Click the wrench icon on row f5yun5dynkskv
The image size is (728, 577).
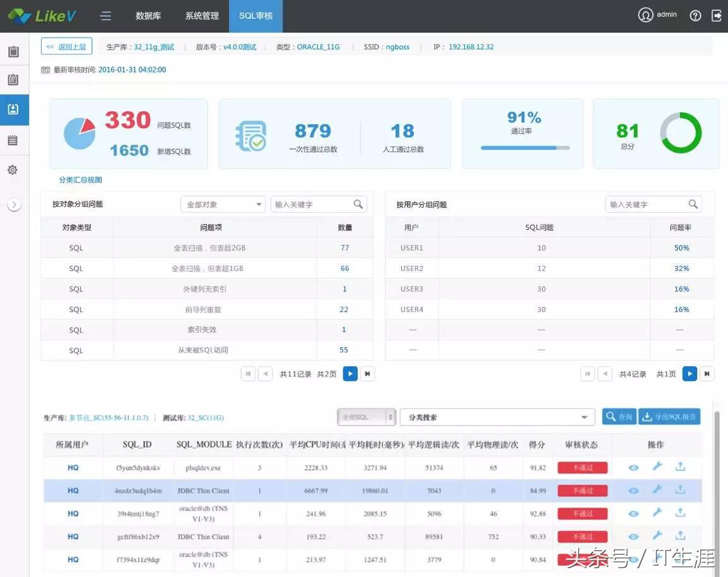click(657, 467)
